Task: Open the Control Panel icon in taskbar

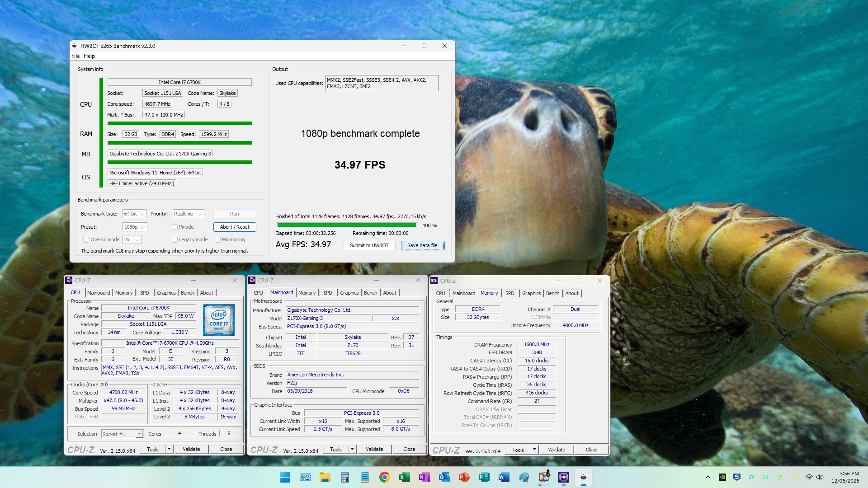Action: point(305,477)
